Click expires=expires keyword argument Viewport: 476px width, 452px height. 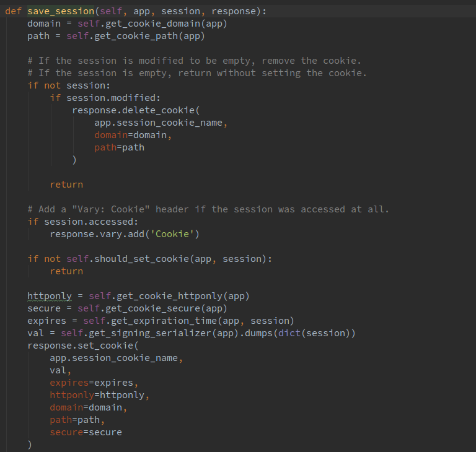pos(91,383)
